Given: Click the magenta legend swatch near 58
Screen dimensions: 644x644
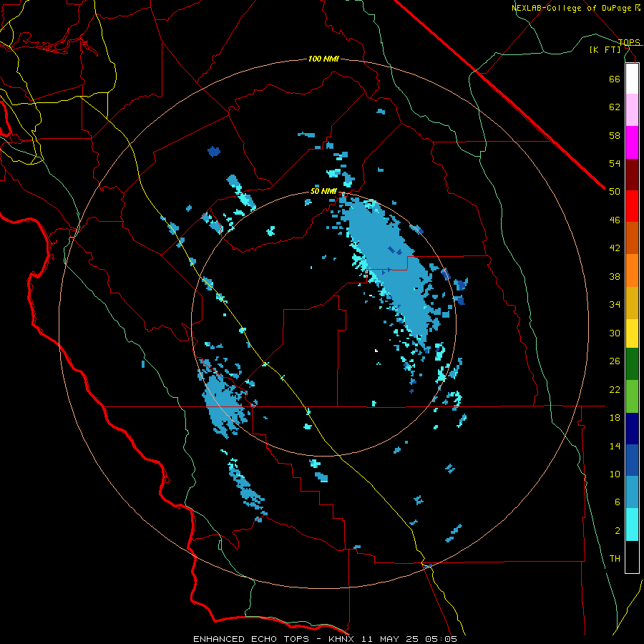Looking at the screenshot, I should point(632,142).
